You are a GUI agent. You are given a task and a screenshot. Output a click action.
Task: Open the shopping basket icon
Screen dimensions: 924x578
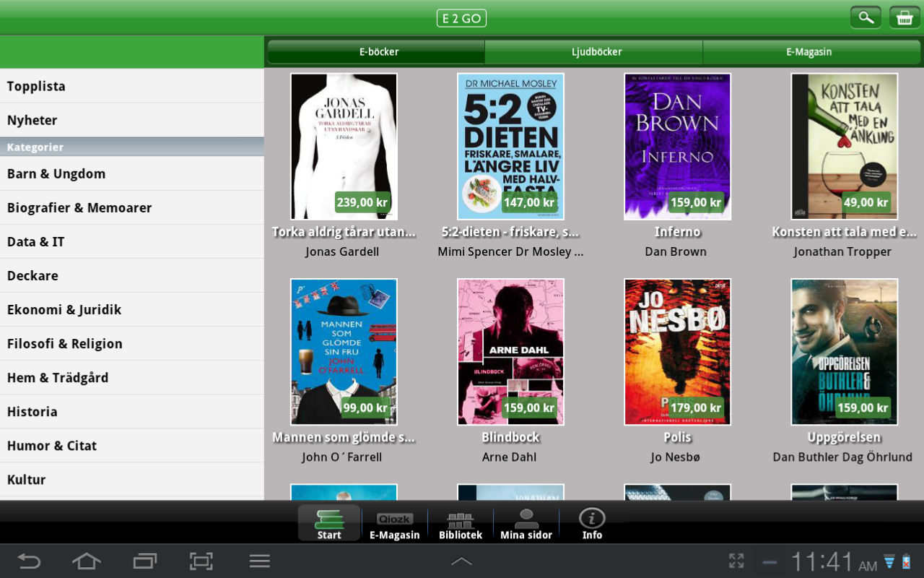[x=905, y=17]
